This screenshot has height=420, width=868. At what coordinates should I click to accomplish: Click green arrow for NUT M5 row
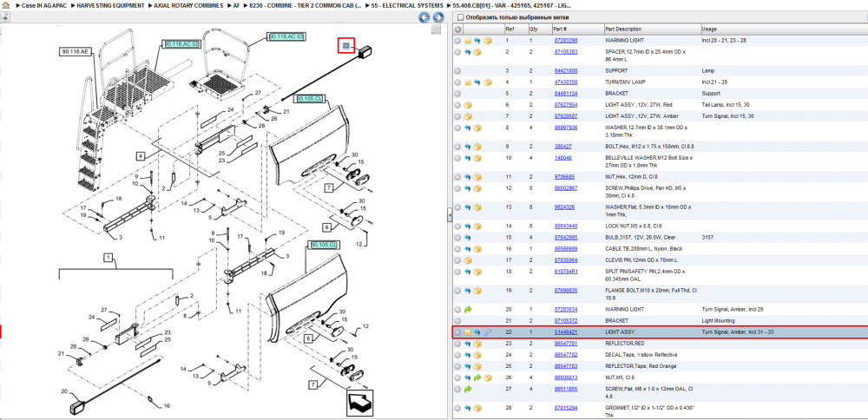477,378
